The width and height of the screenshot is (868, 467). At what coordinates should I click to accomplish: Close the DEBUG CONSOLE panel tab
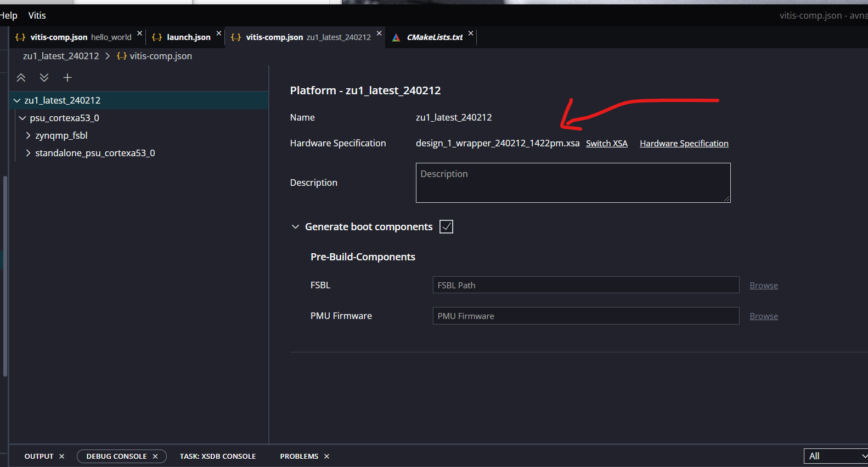coord(155,457)
